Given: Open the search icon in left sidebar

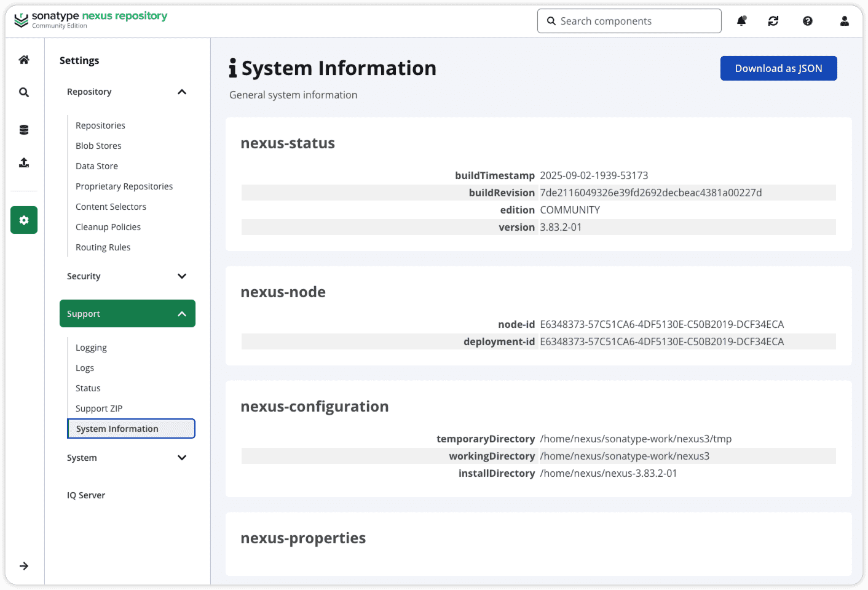Looking at the screenshot, I should coord(24,92).
